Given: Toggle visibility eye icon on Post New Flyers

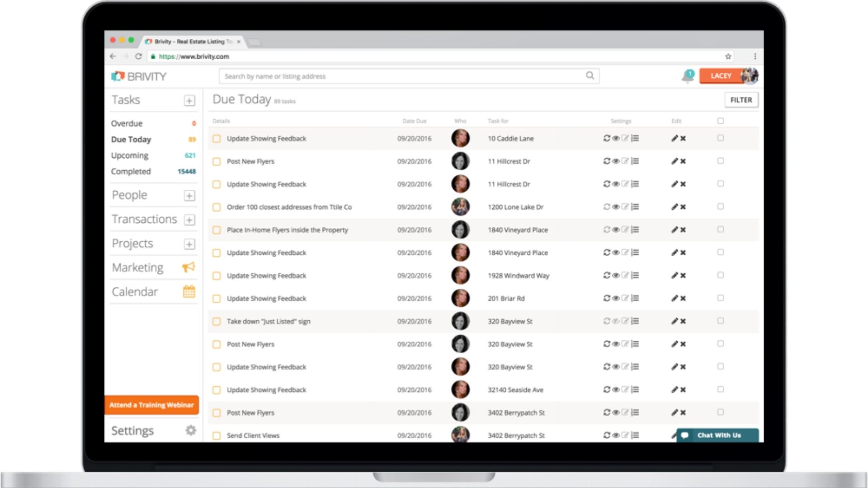Looking at the screenshot, I should (x=615, y=161).
